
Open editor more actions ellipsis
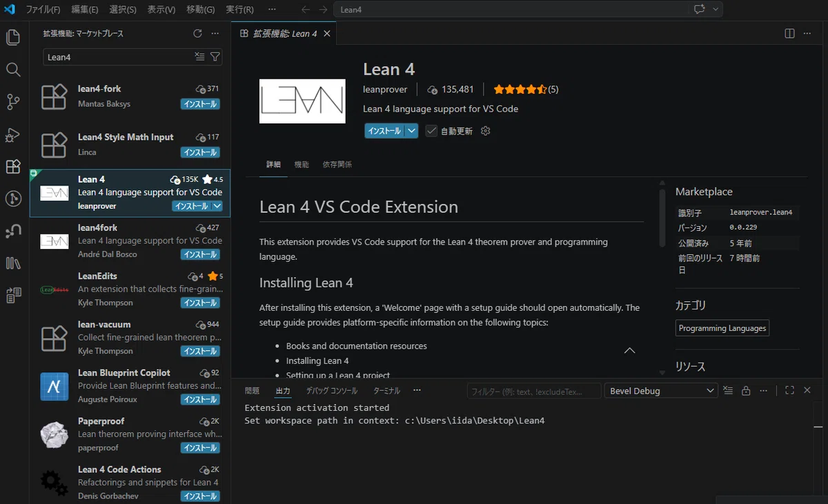click(808, 33)
